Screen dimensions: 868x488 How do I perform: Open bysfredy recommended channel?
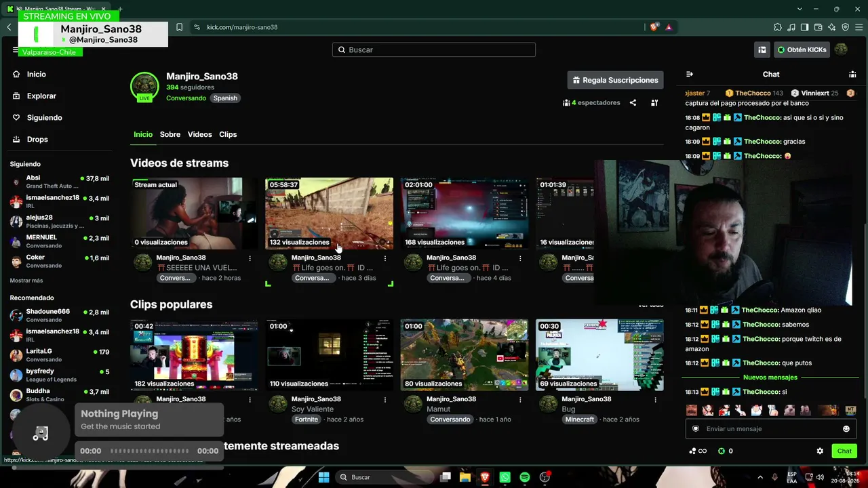(60, 375)
